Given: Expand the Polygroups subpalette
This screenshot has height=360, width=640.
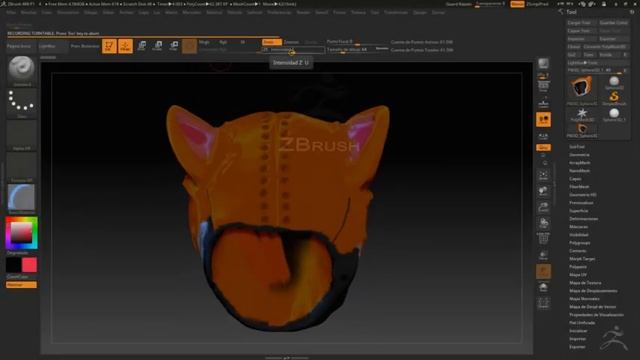Looking at the screenshot, I should 580,242.
